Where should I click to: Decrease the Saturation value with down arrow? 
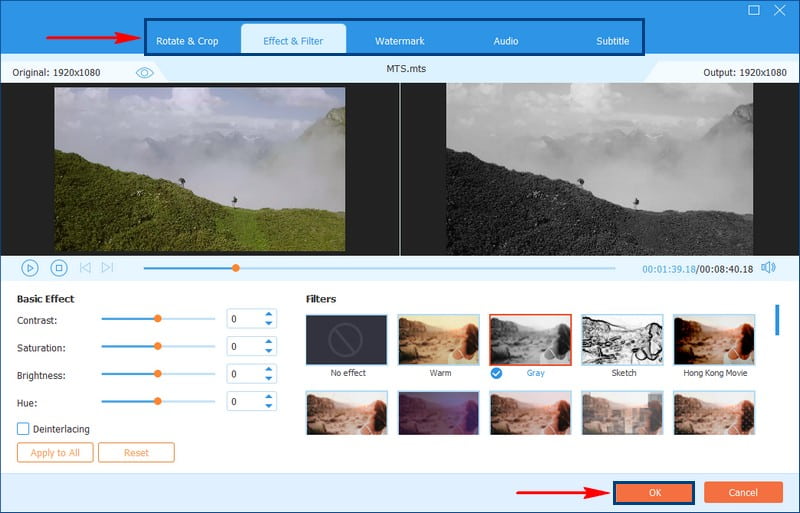[x=269, y=351]
